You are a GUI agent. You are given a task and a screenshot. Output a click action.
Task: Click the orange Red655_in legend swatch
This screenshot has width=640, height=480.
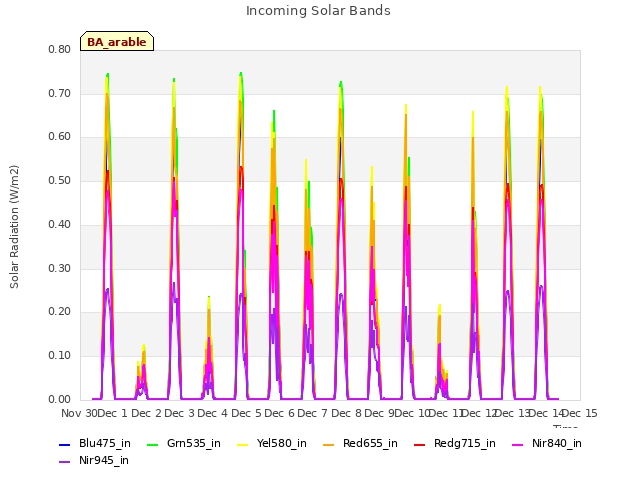click(329, 444)
